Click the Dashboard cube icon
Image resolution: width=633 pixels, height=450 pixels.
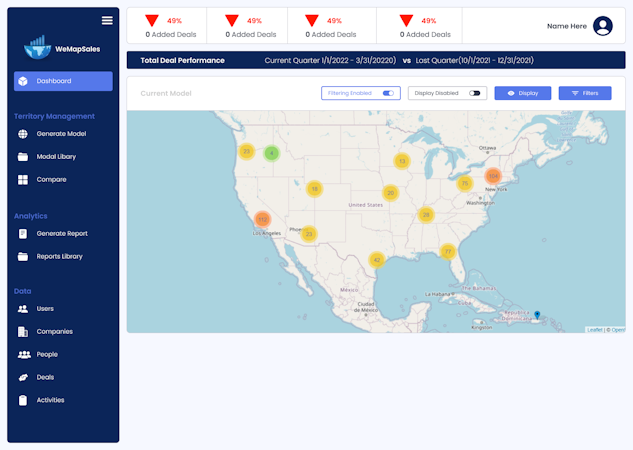[23, 81]
